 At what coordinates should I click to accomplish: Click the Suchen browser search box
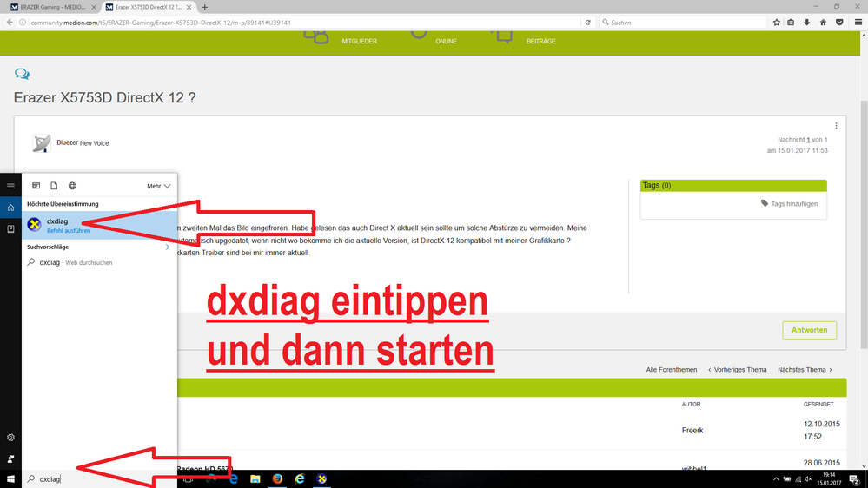pyautogui.click(x=682, y=23)
